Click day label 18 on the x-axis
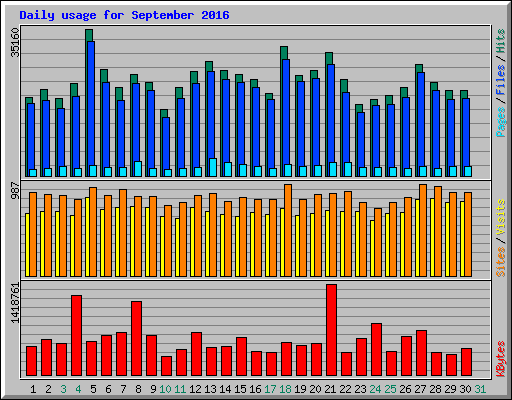This screenshot has height=400, width=512. coord(285,389)
